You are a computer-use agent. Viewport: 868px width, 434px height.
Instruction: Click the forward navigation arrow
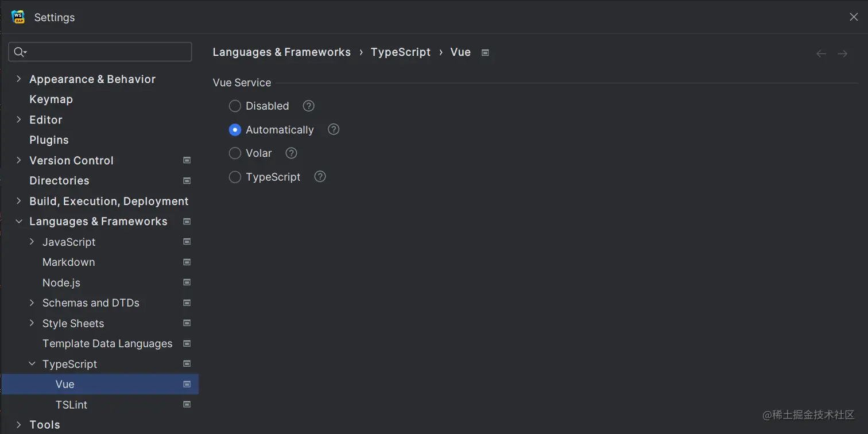tap(843, 53)
